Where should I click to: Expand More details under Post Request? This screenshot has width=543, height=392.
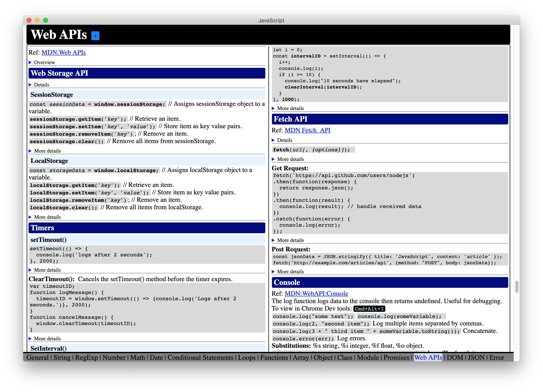[273, 272]
